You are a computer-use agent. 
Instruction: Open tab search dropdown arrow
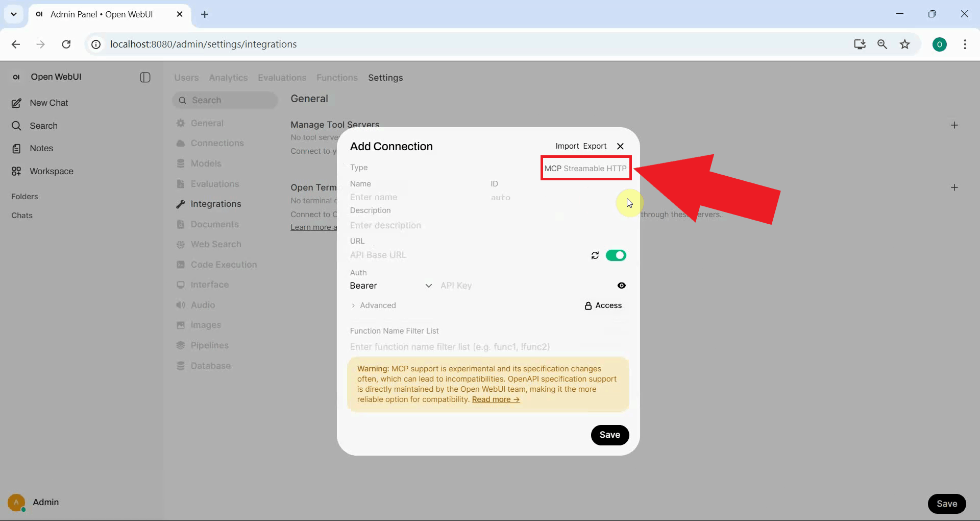click(x=14, y=14)
